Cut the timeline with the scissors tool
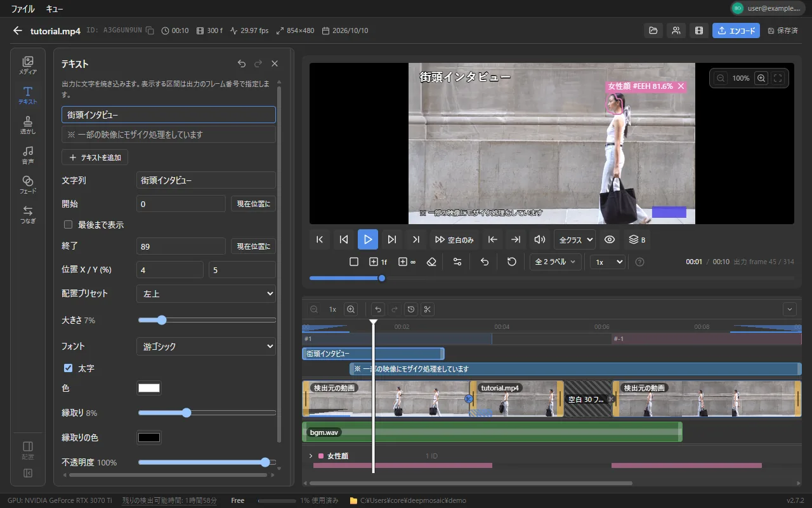 pyautogui.click(x=428, y=309)
